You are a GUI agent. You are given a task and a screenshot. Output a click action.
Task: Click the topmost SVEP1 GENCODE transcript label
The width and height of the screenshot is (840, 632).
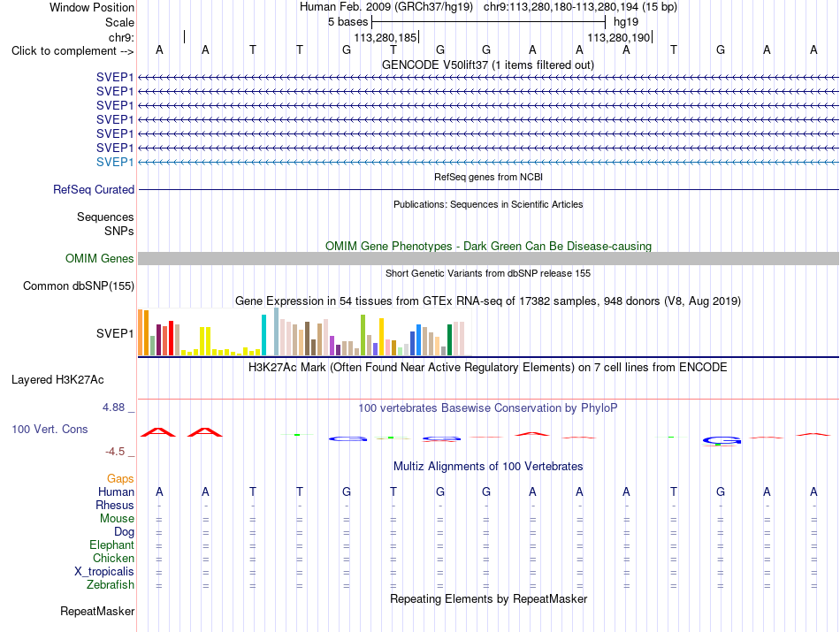pyautogui.click(x=115, y=77)
